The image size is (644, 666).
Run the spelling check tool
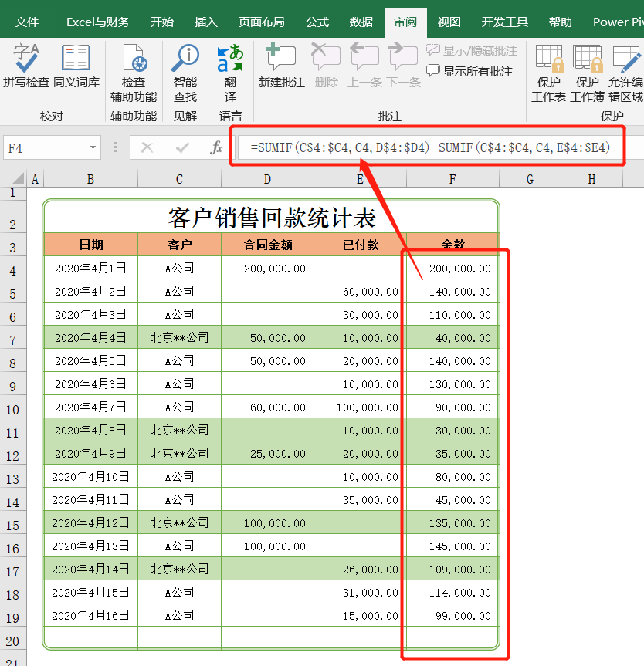26,66
